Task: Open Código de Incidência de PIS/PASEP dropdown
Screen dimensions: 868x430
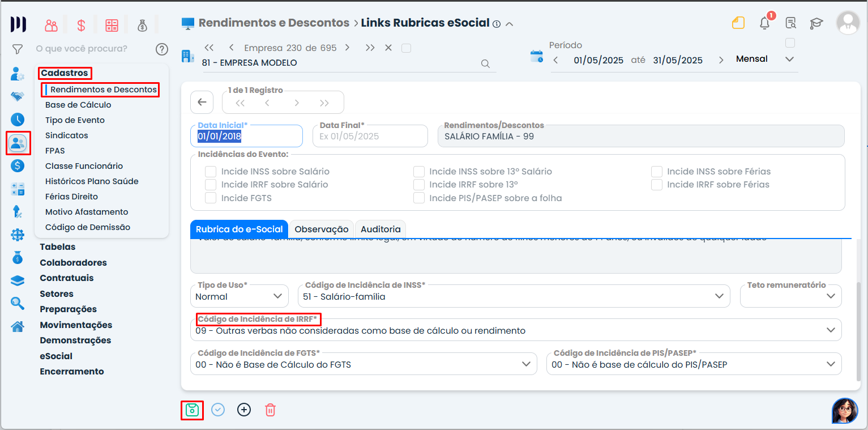Action: coord(694,364)
